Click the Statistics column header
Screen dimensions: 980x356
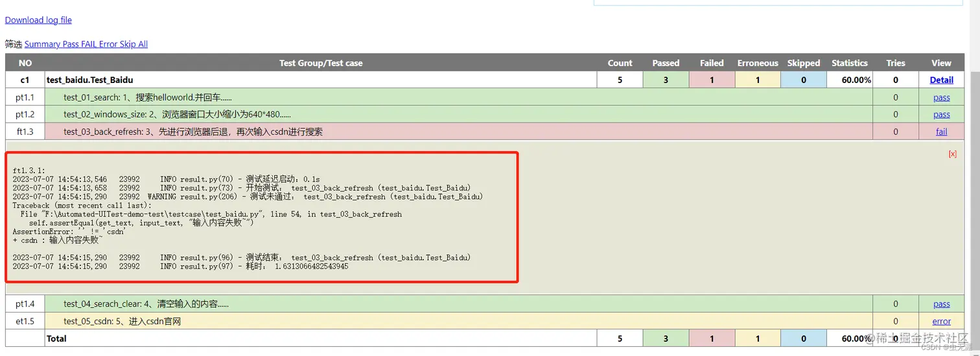coord(850,63)
